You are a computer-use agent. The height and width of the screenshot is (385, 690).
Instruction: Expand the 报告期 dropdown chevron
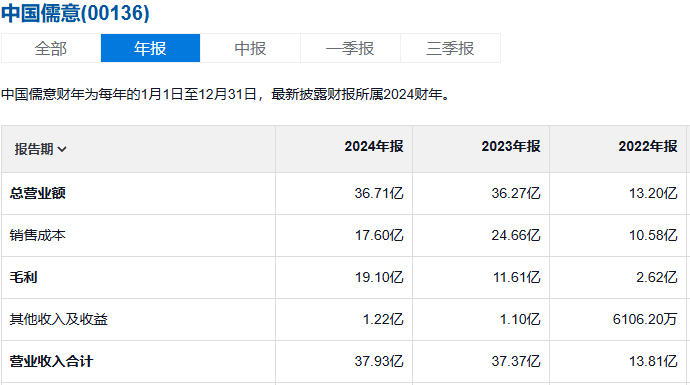pos(62,150)
